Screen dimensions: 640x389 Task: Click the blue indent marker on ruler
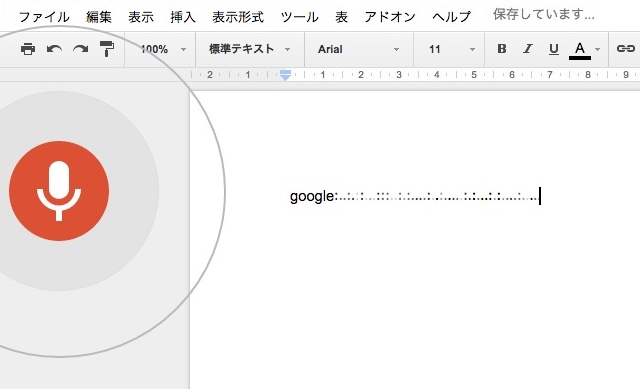pyautogui.click(x=285, y=75)
